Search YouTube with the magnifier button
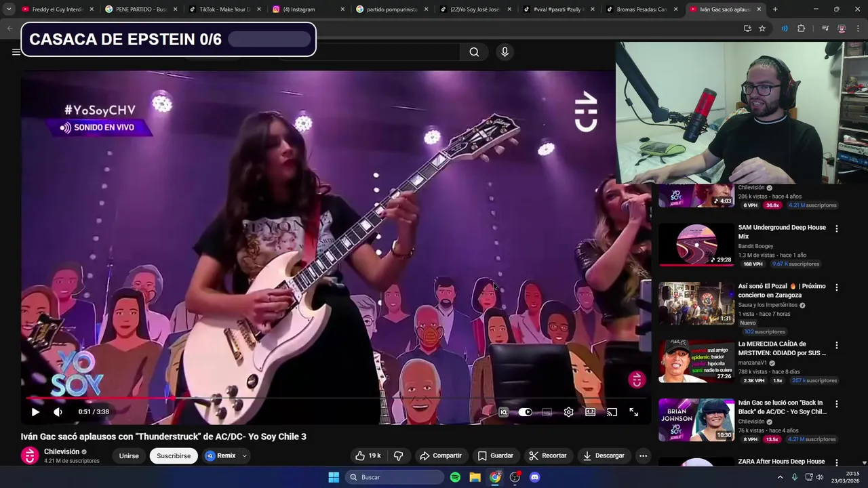This screenshot has width=868, height=488. click(x=474, y=52)
